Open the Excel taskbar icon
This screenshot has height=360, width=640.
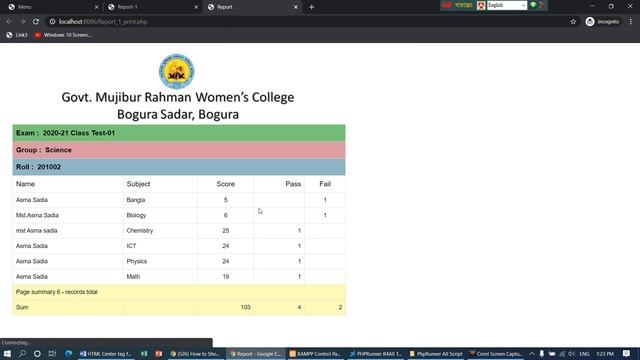click(x=144, y=353)
